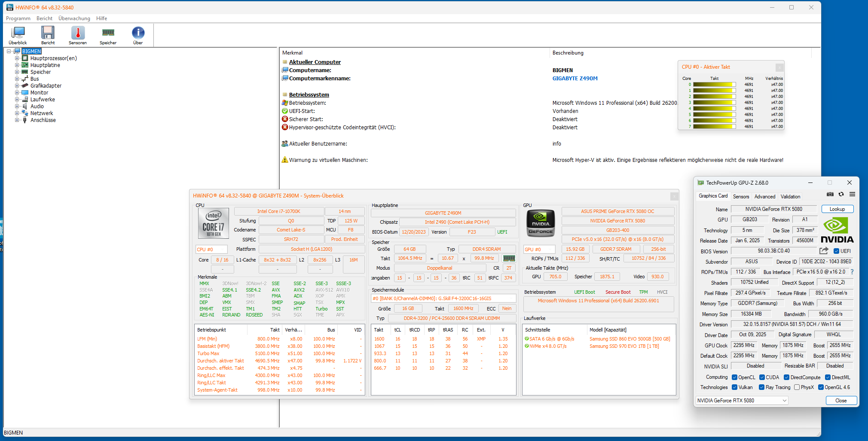Take GPU-Z screenshot with camera icon
The height and width of the screenshot is (441, 868).
830,195
